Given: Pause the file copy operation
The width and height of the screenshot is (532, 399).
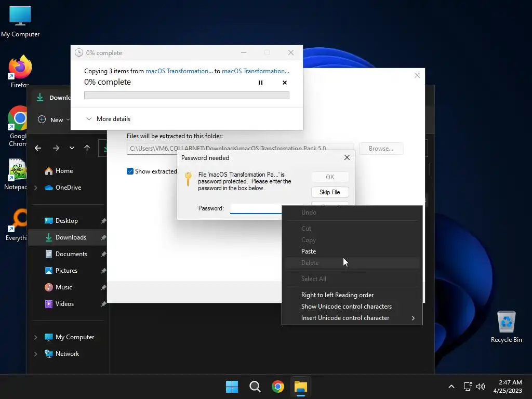Looking at the screenshot, I should (x=260, y=83).
